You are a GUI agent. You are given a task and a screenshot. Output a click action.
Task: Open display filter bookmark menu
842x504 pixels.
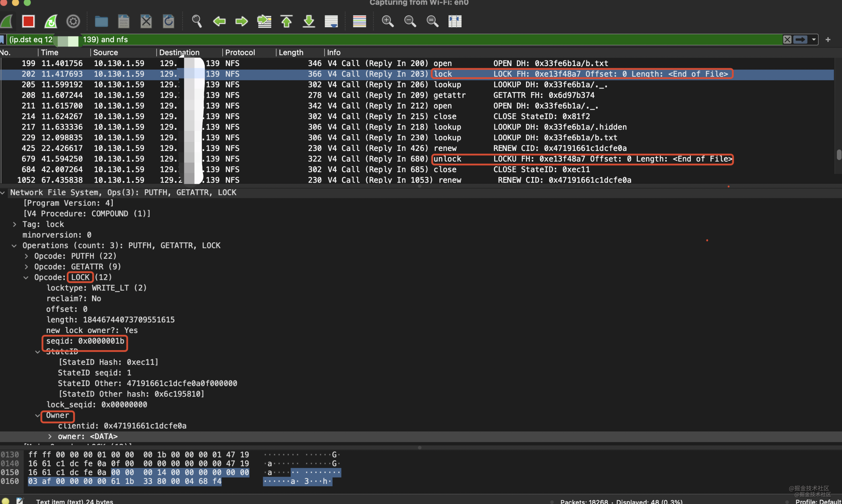(x=2, y=40)
